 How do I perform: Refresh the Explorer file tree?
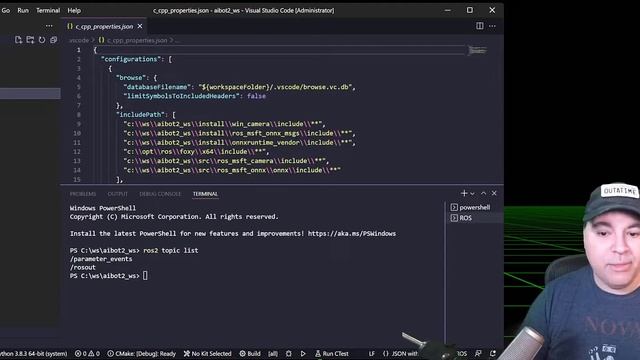[42, 40]
